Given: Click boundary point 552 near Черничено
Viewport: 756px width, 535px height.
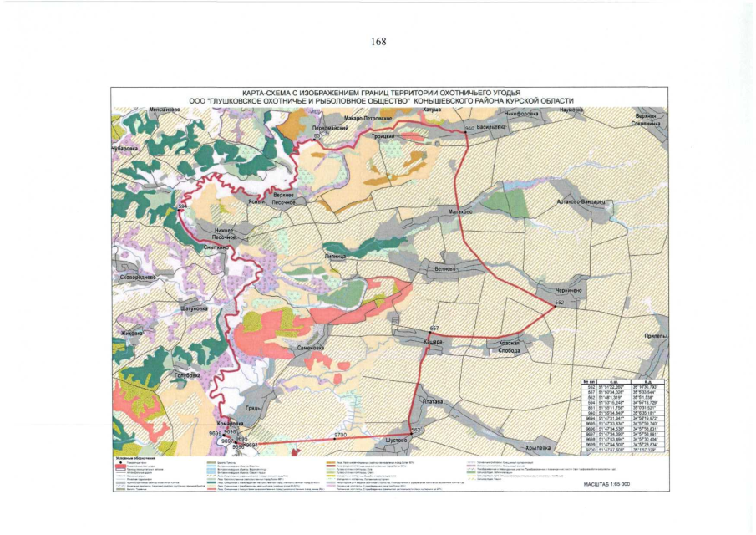Looking at the screenshot, I should (x=555, y=307).
